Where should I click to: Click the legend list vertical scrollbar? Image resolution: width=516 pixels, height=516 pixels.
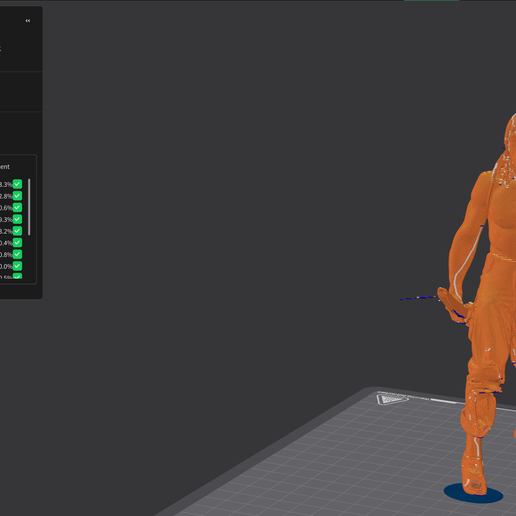coord(29,207)
